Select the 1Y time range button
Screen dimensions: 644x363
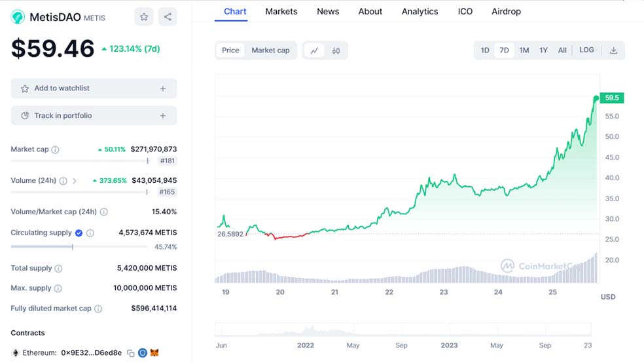[x=543, y=50]
